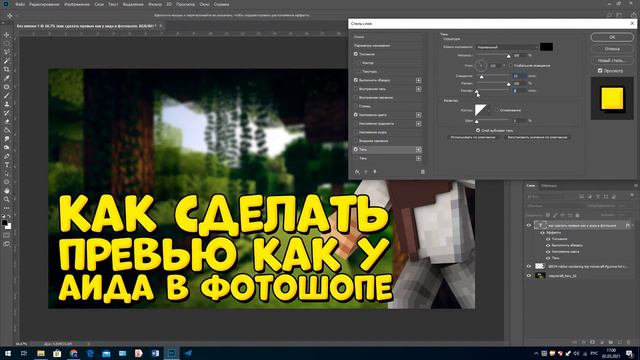Click the Смещение offset slider handle
This screenshot has width=640, height=360.
pos(482,77)
